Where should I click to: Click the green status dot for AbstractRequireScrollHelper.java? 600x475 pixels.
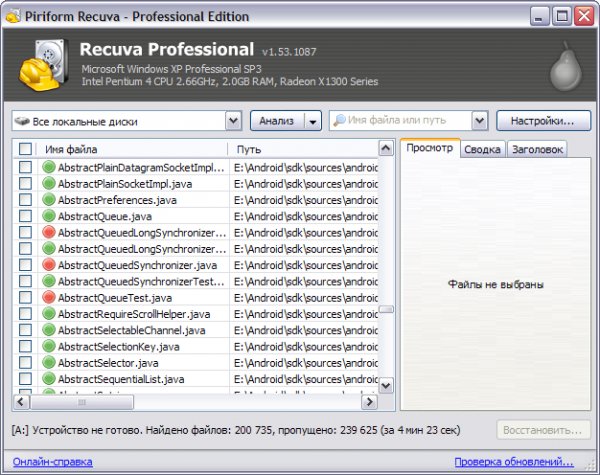(x=49, y=313)
